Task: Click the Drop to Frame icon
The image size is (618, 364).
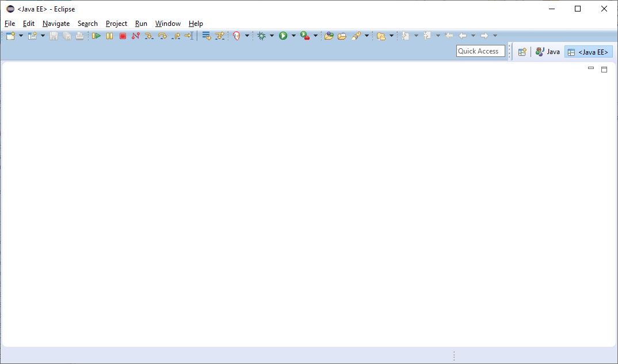Action: [207, 36]
